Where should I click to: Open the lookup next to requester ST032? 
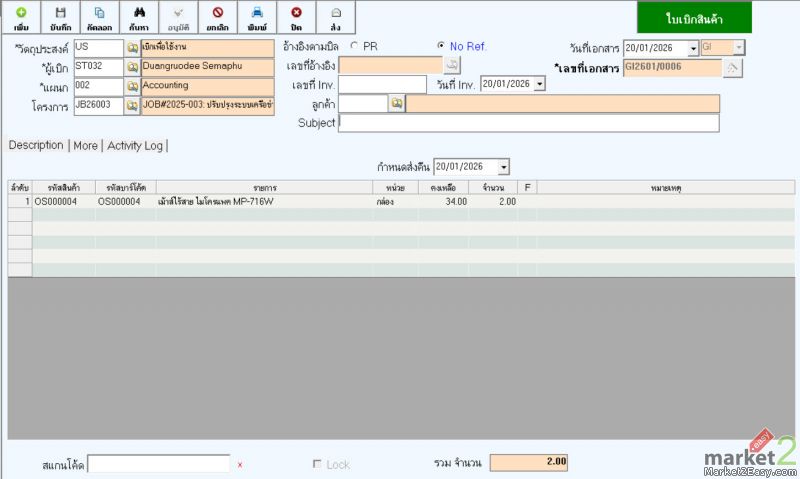[132, 67]
